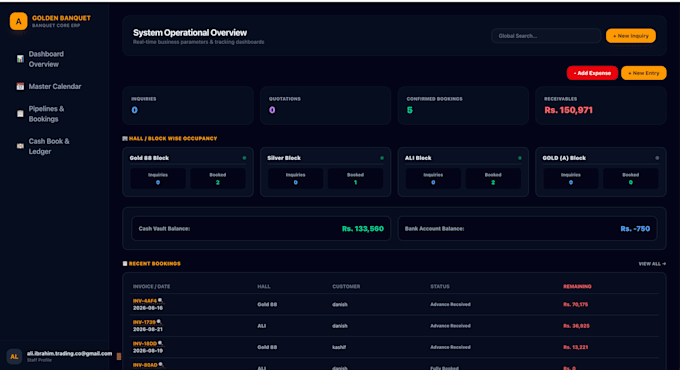Image resolution: width=680 pixels, height=370 pixels.
Task: Select the GOLD (A) Block title
Action: click(564, 158)
